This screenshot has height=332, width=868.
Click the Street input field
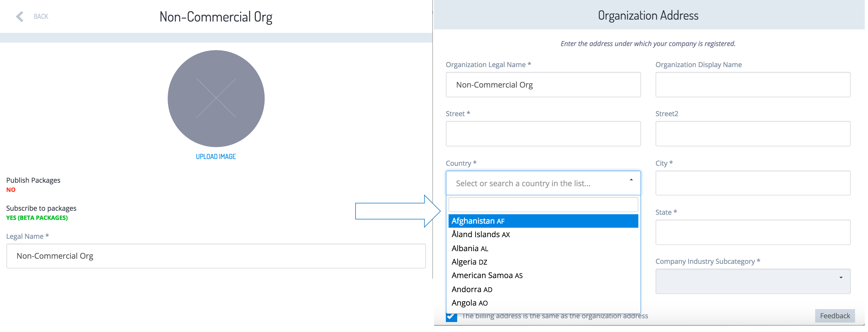coord(543,134)
